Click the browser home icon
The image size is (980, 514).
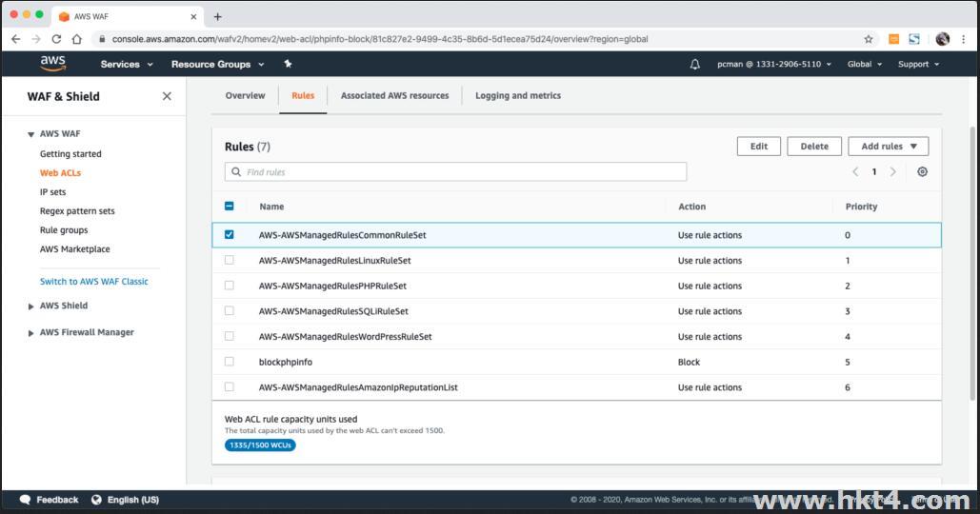77,39
